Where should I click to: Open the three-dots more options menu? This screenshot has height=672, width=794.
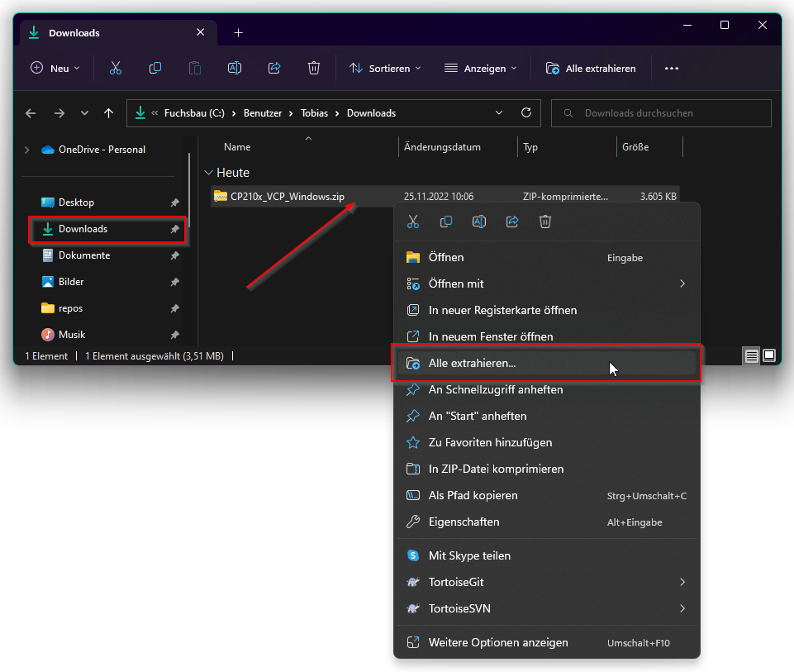(672, 69)
